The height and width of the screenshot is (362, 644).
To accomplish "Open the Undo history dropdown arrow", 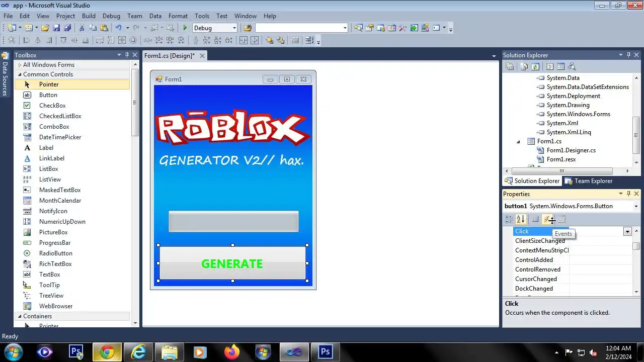I will (127, 28).
